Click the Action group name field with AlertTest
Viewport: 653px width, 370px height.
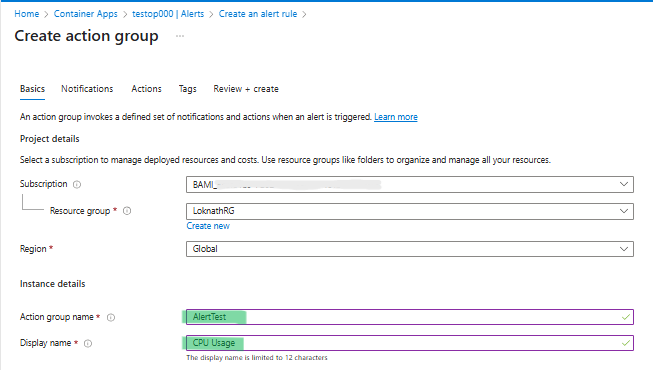click(410, 317)
